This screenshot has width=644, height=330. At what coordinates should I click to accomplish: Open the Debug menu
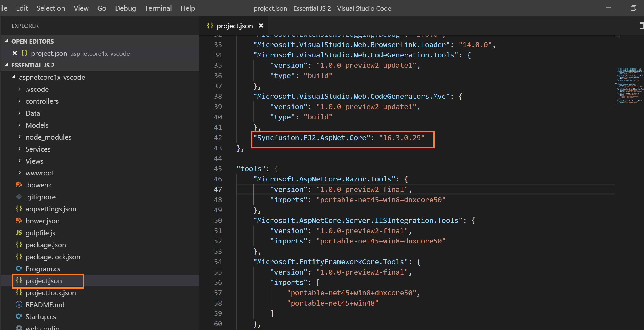pos(125,8)
